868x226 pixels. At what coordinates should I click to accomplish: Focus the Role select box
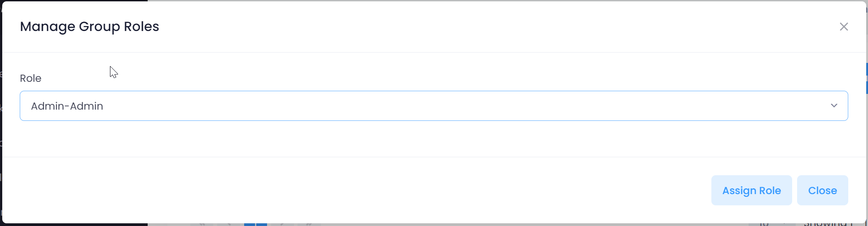point(434,106)
